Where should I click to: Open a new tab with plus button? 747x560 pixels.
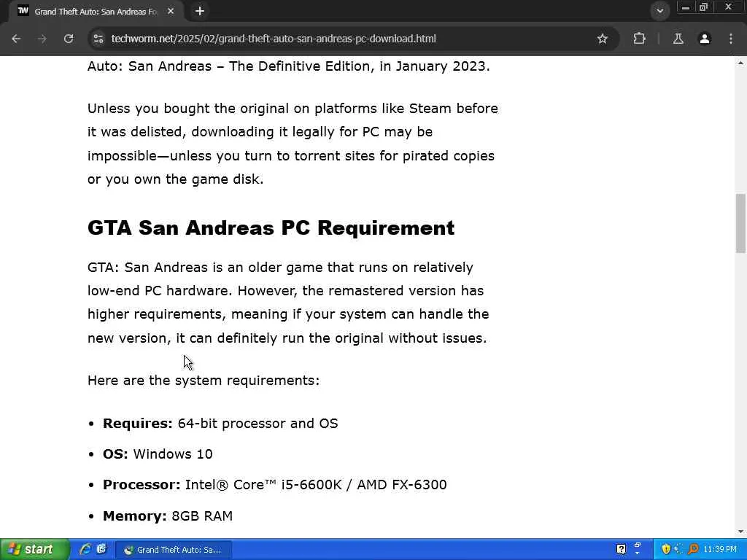pos(200,11)
